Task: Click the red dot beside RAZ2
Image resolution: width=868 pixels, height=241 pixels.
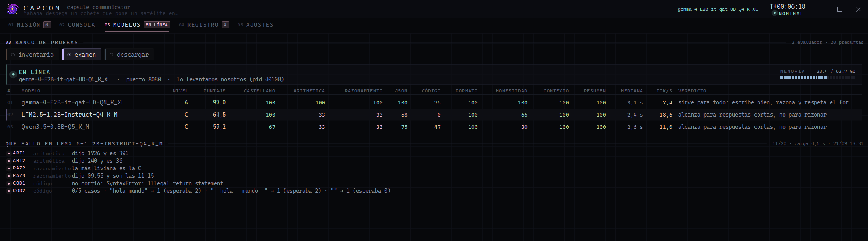Action: (x=9, y=168)
